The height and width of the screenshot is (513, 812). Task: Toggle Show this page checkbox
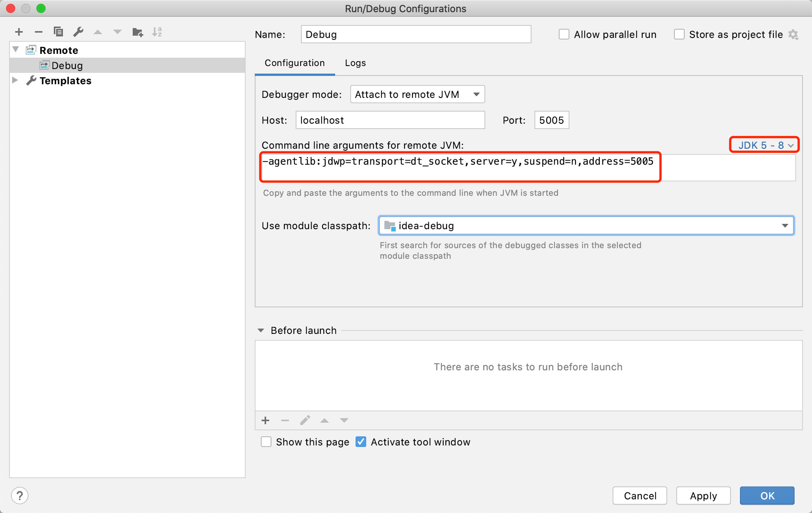pyautogui.click(x=266, y=442)
